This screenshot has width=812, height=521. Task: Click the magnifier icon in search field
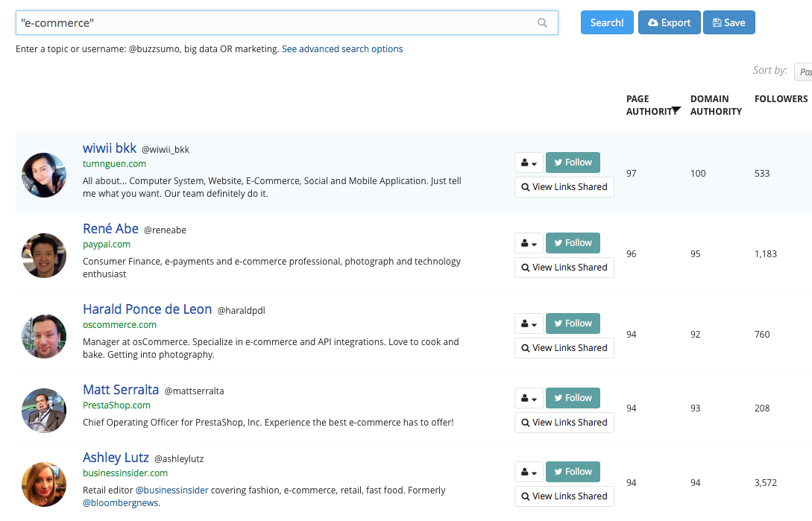(x=542, y=23)
